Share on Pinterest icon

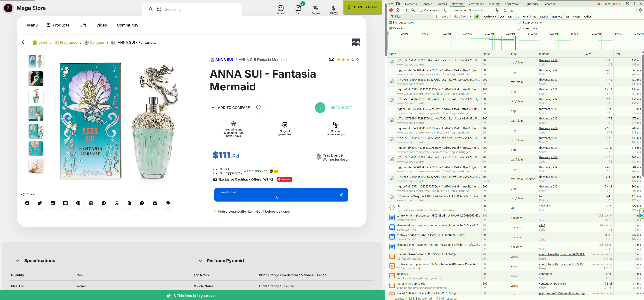(78, 203)
